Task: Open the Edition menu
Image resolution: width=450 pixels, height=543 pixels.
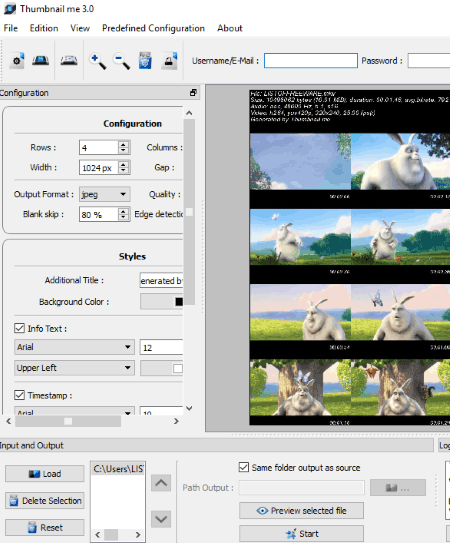Action: tap(44, 28)
